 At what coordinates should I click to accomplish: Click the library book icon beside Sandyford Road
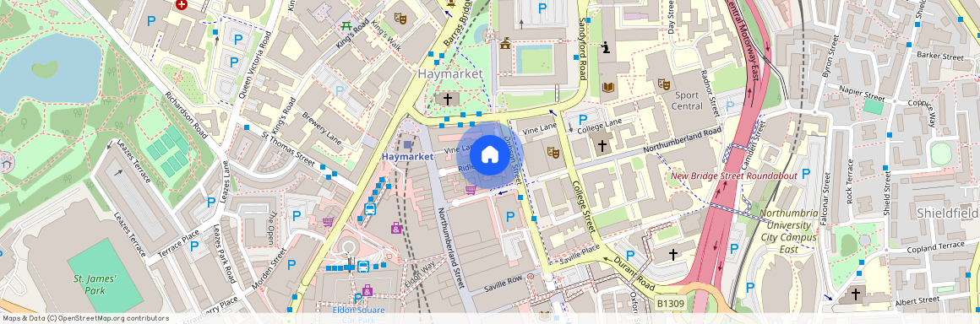pyautogui.click(x=608, y=88)
